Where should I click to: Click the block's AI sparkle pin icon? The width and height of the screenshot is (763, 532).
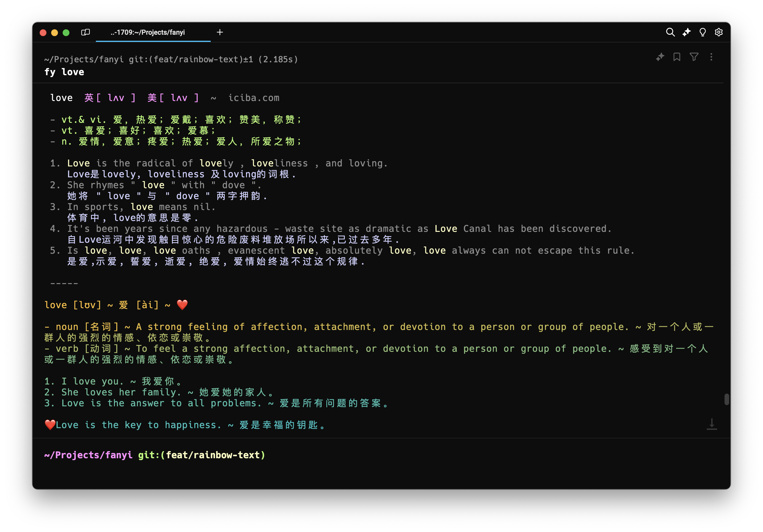pyautogui.click(x=660, y=57)
